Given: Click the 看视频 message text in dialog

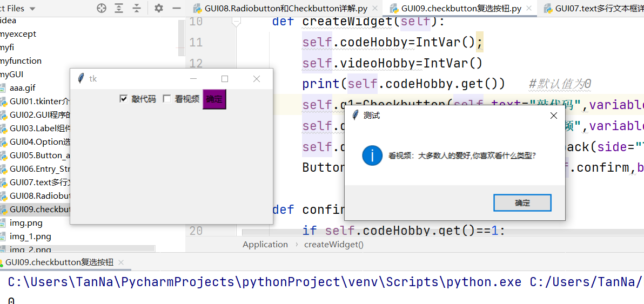Looking at the screenshot, I should [x=462, y=156].
